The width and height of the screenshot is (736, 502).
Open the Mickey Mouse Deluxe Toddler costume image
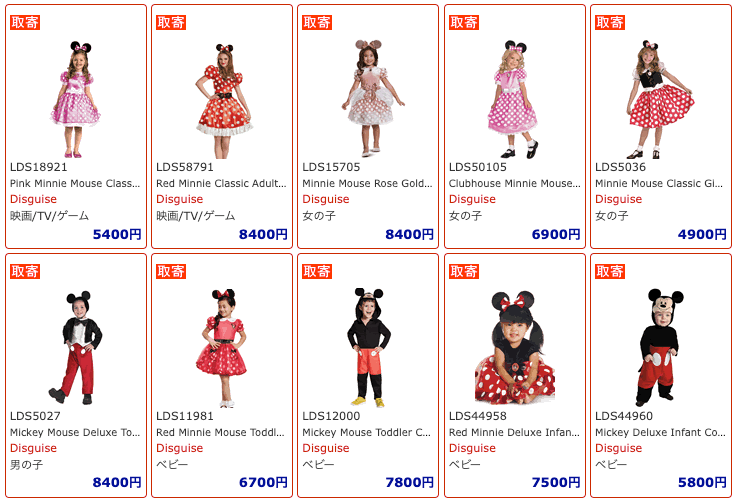[76, 348]
